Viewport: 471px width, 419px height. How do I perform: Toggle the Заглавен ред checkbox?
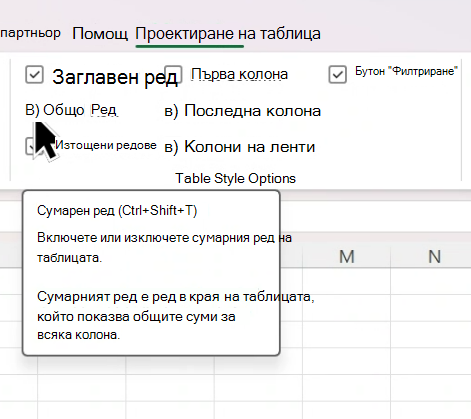(34, 74)
